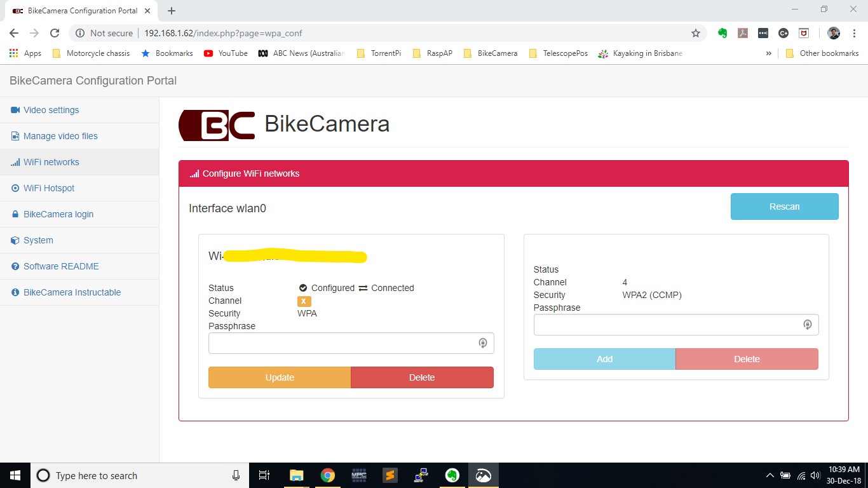Viewport: 868px width, 488px height.
Task: Click the key icon in the connected network passphrase field
Action: click(483, 343)
